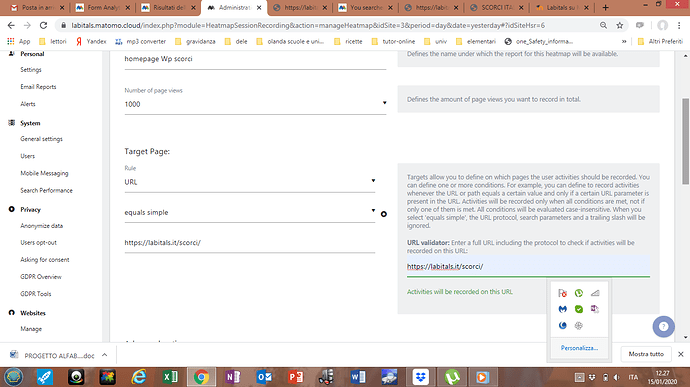690x387 pixels.
Task: Close the downloads bar
Action: 680,354
